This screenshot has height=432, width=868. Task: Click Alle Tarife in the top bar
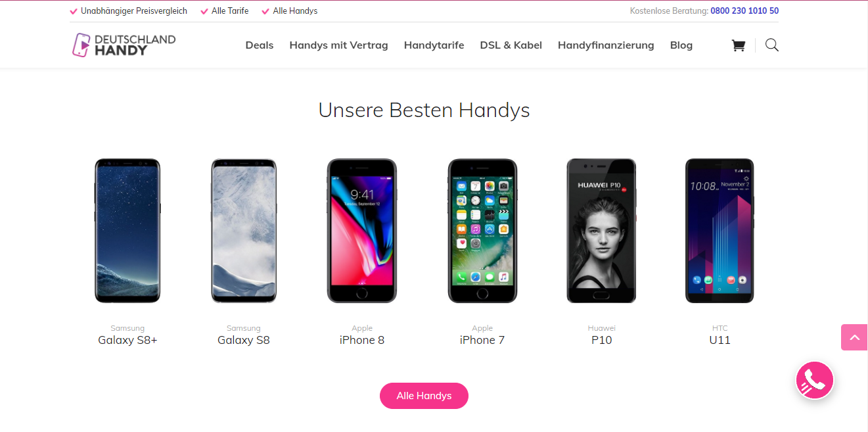(x=230, y=11)
